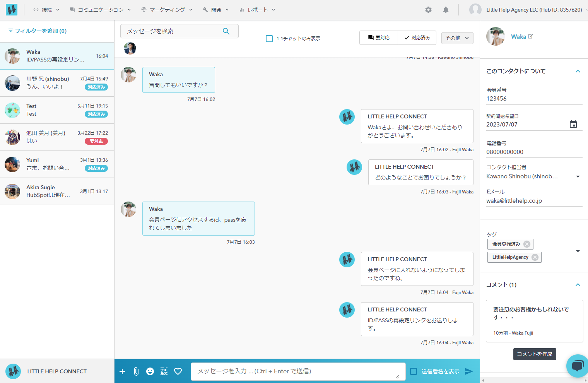
Task: Collapse the このコンタクトについて section
Action: click(x=578, y=71)
